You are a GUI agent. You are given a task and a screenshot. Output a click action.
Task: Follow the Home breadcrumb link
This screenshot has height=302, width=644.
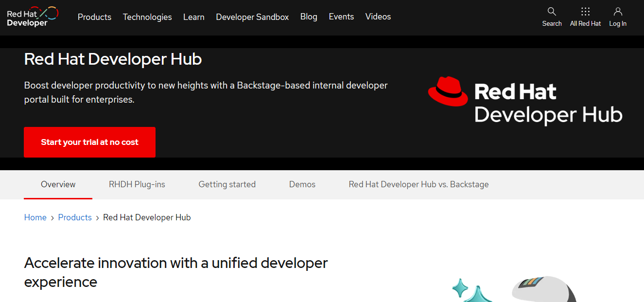[35, 217]
